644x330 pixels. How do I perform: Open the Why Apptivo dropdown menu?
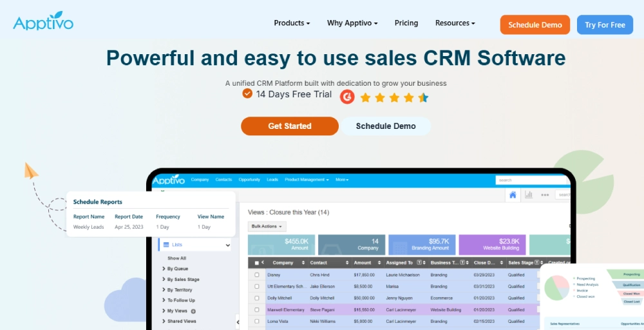click(352, 23)
